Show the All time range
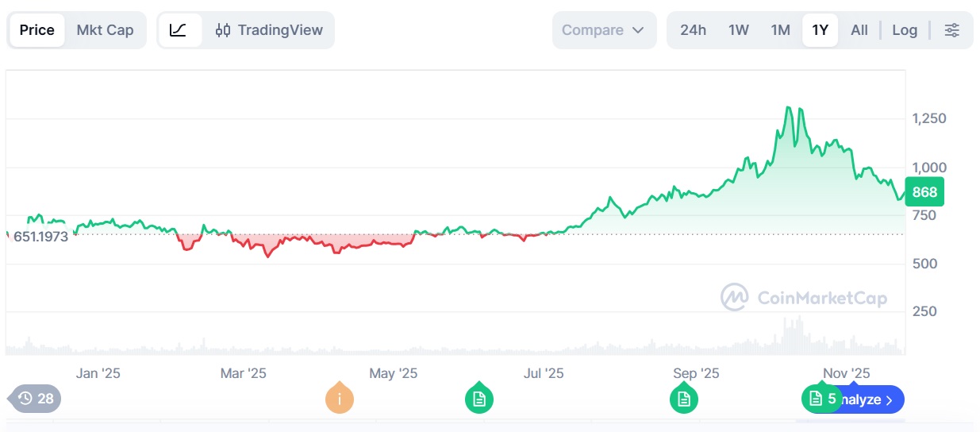This screenshot has width=980, height=432. pyautogui.click(x=859, y=30)
